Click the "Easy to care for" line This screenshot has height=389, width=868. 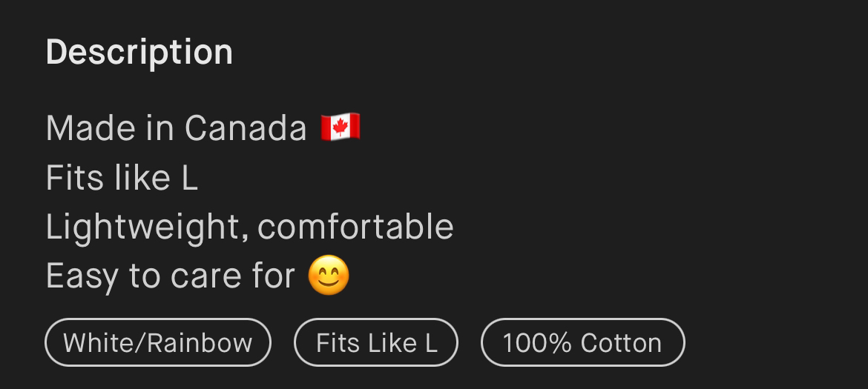click(171, 276)
